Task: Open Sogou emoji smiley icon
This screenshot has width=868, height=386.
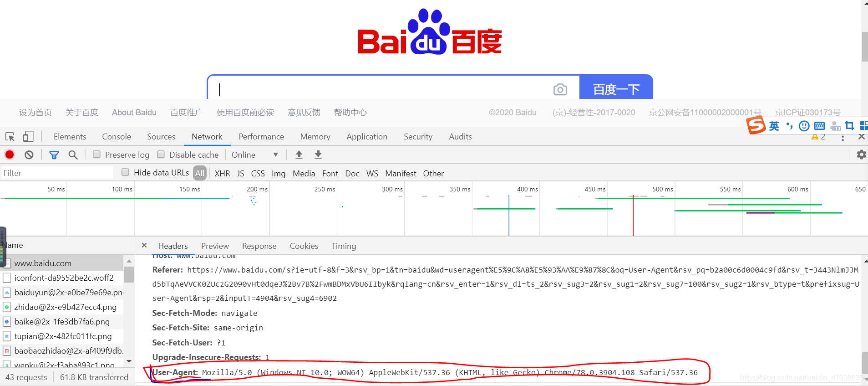Action: point(804,126)
